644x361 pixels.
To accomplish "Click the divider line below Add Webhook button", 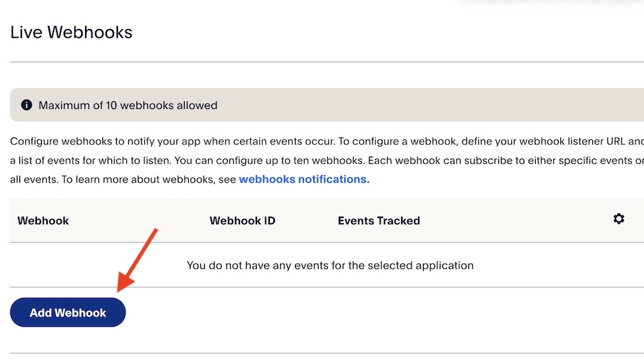I will click(x=322, y=353).
